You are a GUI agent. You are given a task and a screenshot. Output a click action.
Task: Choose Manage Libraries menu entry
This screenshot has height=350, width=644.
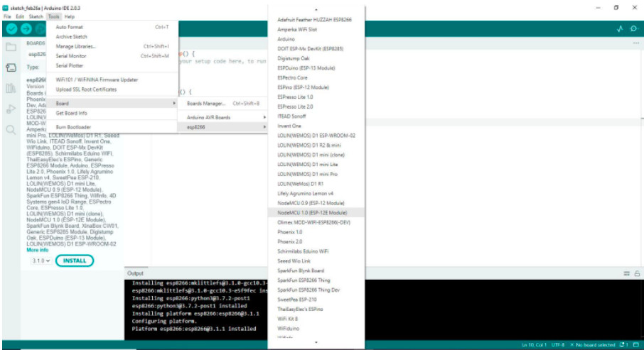click(x=112, y=46)
